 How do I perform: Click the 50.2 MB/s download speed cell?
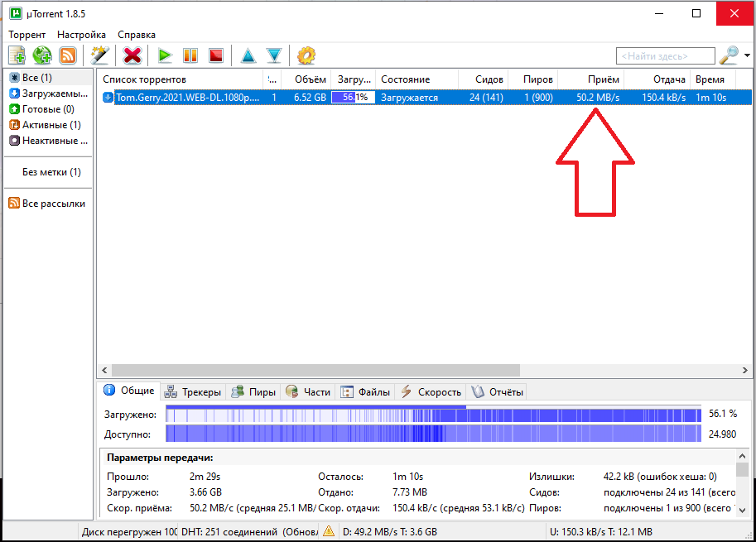point(598,98)
